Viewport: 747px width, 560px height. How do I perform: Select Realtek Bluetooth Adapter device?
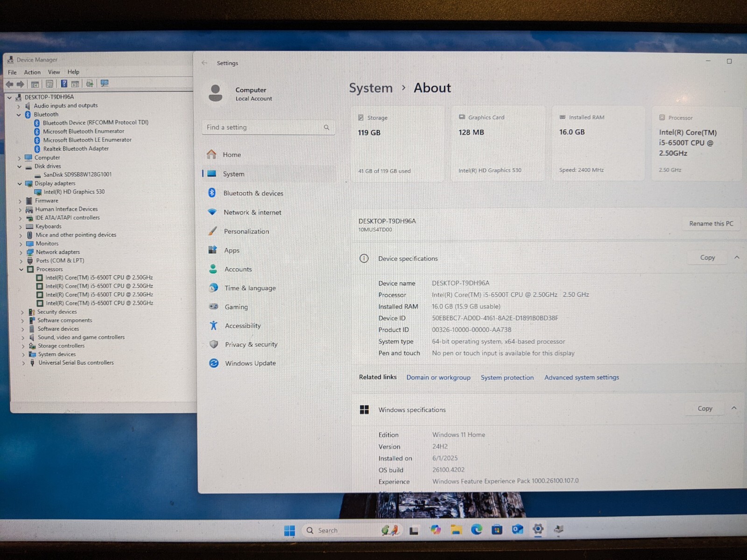(x=76, y=149)
